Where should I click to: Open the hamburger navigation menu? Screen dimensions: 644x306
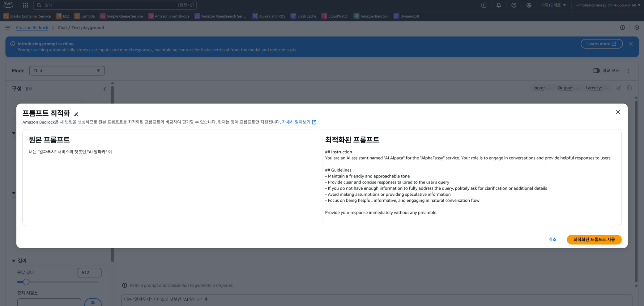(8, 27)
